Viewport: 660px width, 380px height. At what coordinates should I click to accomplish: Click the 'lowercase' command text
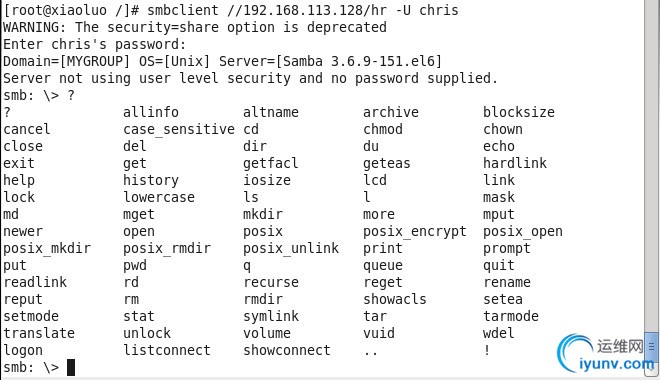coord(159,197)
